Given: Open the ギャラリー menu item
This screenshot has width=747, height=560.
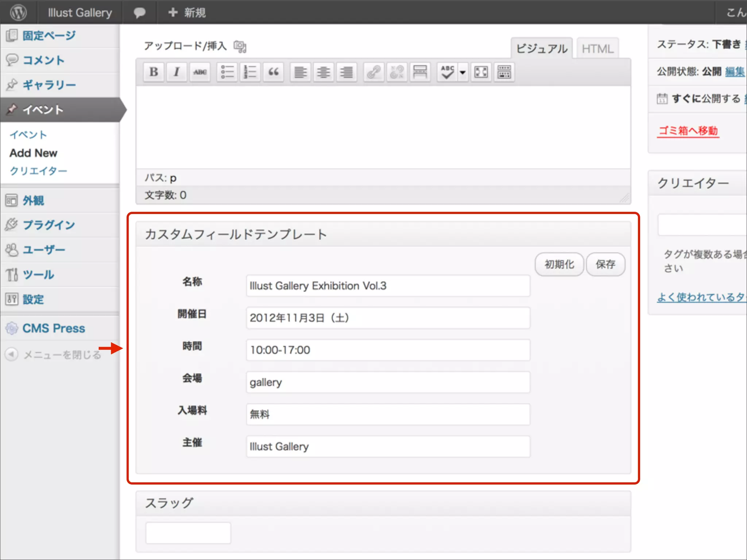Looking at the screenshot, I should [x=49, y=85].
